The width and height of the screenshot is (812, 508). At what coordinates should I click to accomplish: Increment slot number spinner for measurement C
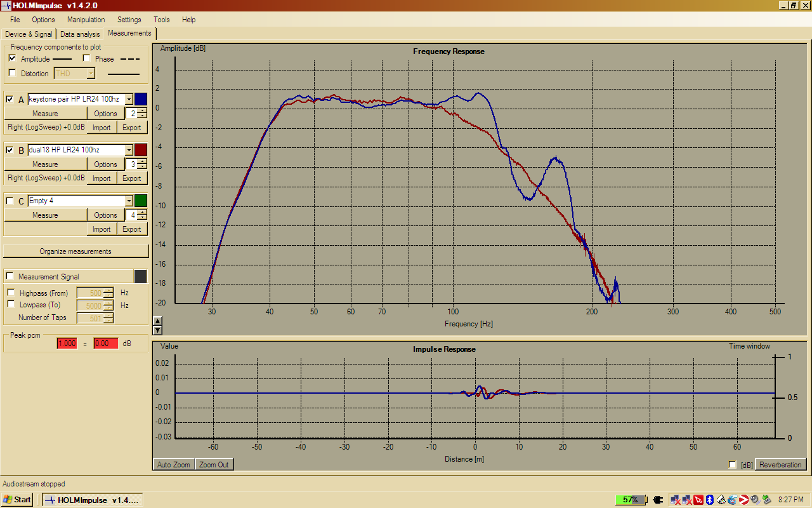click(x=142, y=212)
